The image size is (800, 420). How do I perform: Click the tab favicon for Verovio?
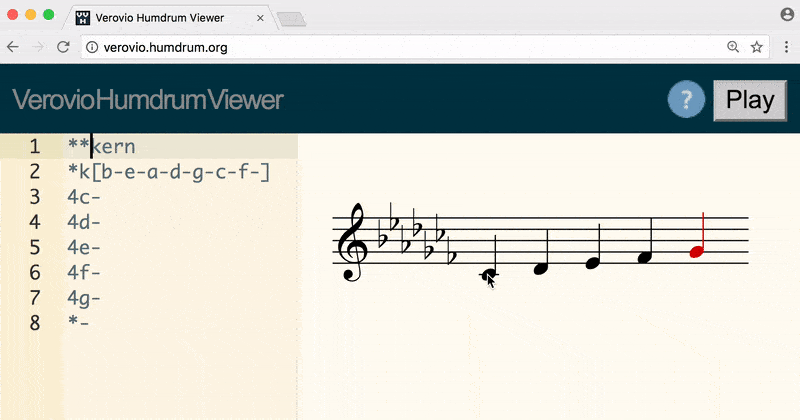83,18
